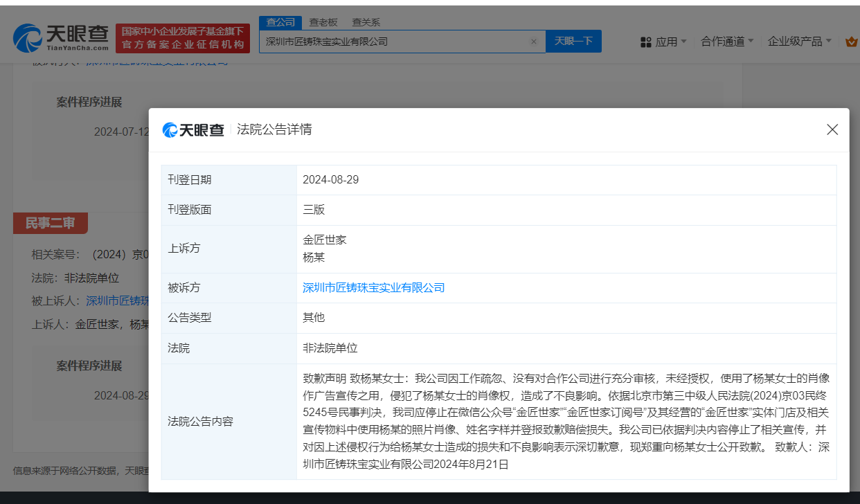
Task: Click the grid icon beside 应用
Action: [x=646, y=42]
